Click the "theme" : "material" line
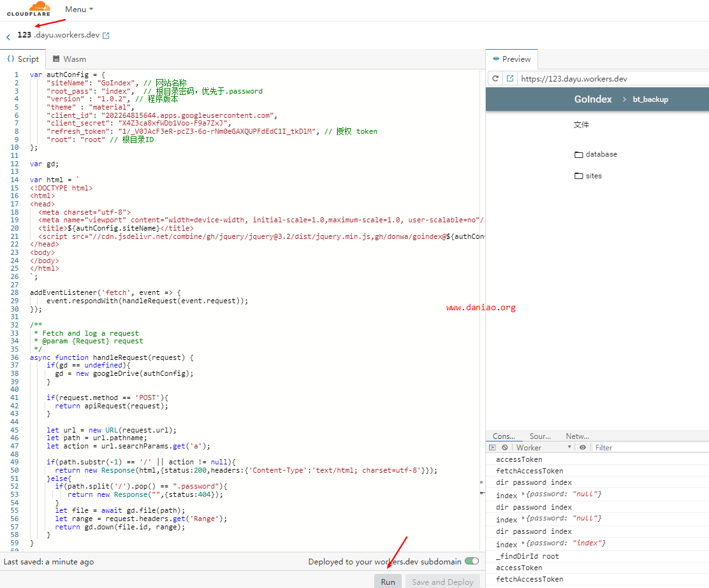 [x=91, y=107]
